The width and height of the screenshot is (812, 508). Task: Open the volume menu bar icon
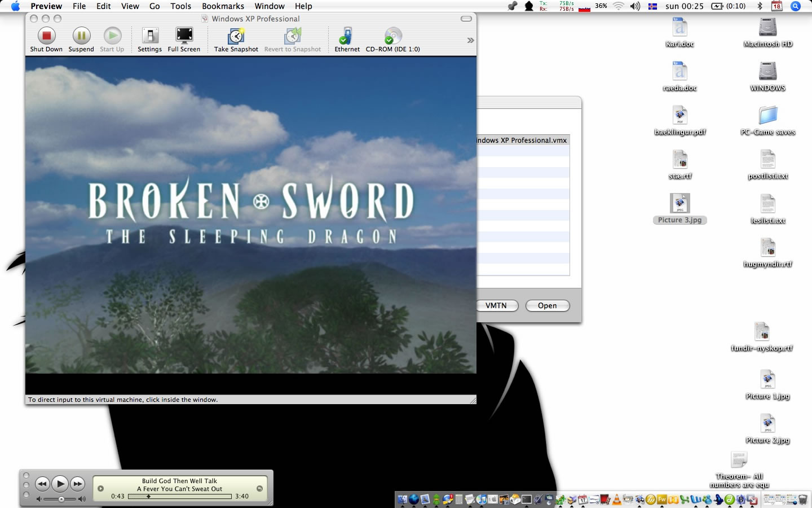click(x=636, y=6)
